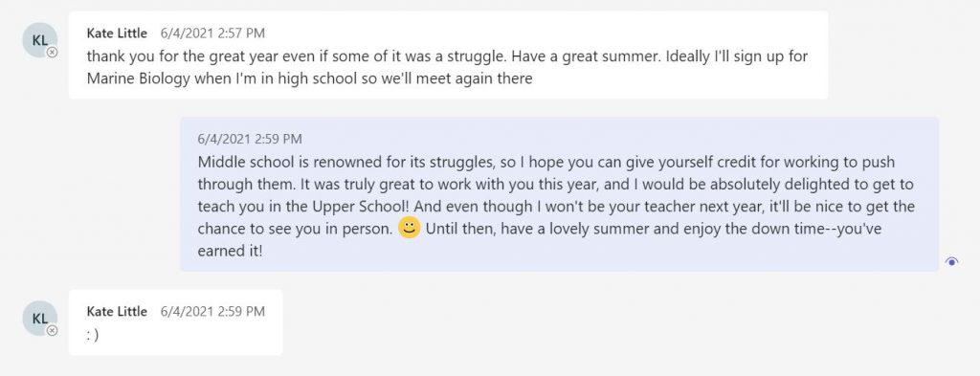Click the seen eye icon beside the purple message
The image size is (980, 376).
click(951, 262)
